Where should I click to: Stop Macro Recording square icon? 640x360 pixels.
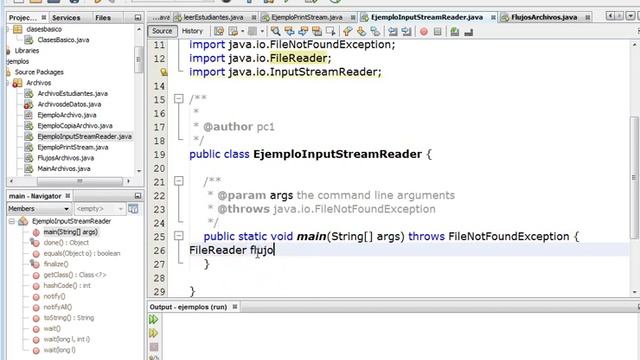tap(438, 31)
